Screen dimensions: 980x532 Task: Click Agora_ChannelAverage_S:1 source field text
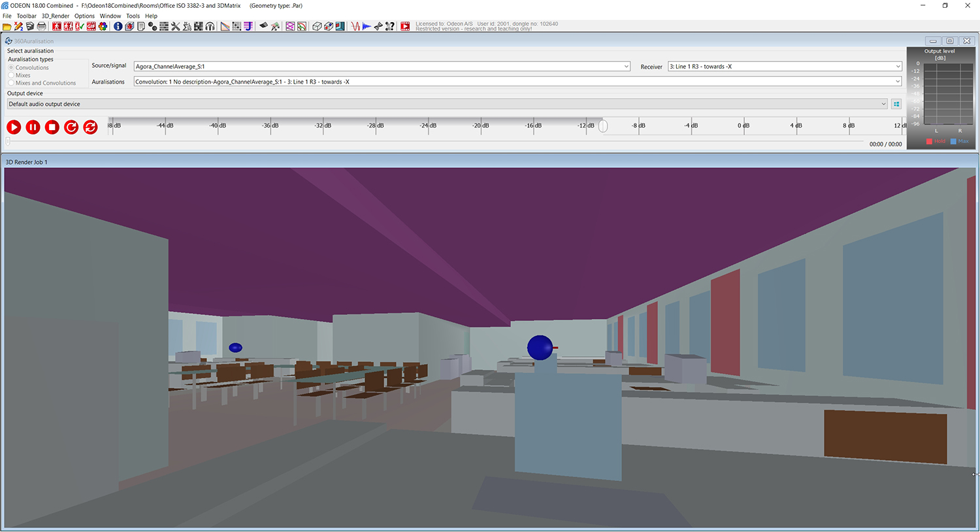[x=170, y=66]
